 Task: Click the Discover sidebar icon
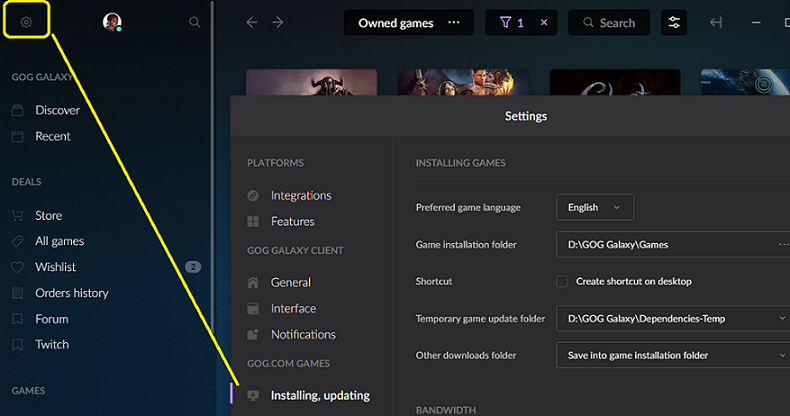pos(18,110)
